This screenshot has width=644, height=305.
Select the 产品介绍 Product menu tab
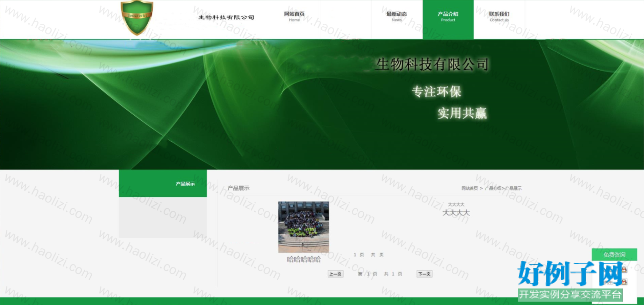click(x=448, y=19)
